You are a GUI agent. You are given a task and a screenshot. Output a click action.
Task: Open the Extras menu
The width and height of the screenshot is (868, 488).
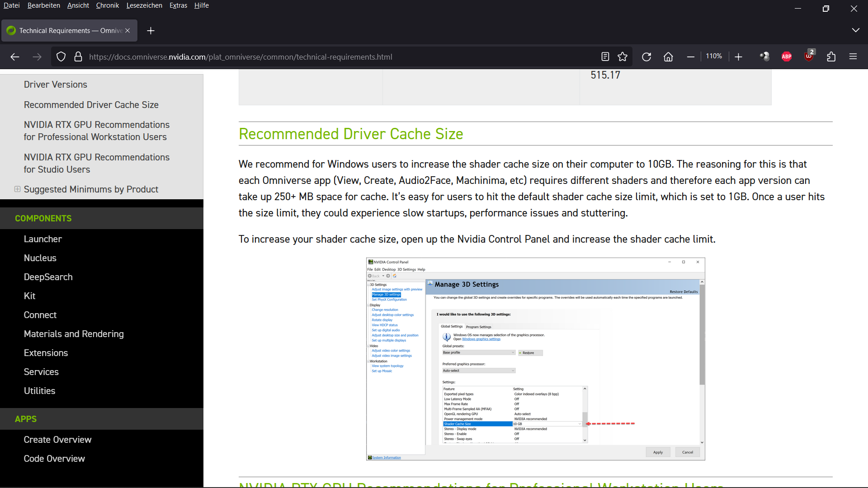(178, 5)
